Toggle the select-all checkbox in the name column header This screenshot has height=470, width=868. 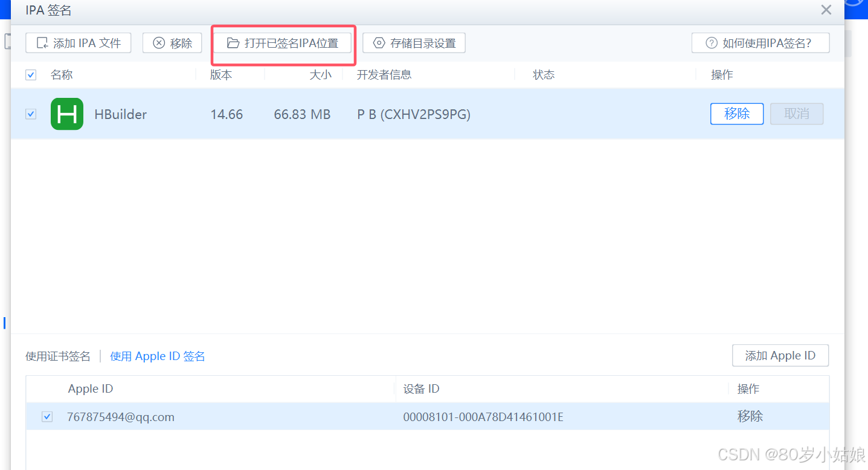30,74
